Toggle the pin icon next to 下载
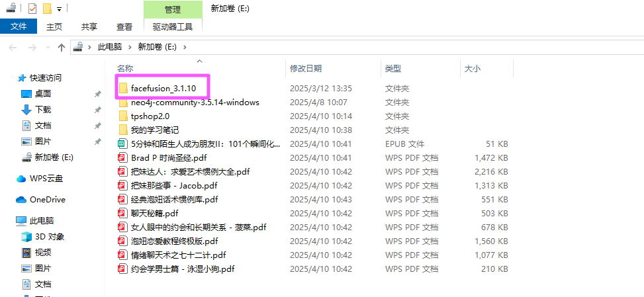This screenshot has height=297, width=644. click(98, 110)
